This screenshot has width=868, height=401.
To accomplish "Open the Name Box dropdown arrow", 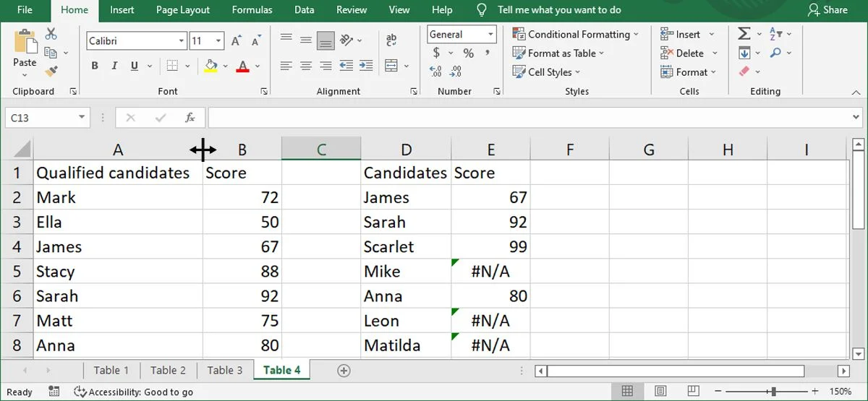I will [82, 118].
